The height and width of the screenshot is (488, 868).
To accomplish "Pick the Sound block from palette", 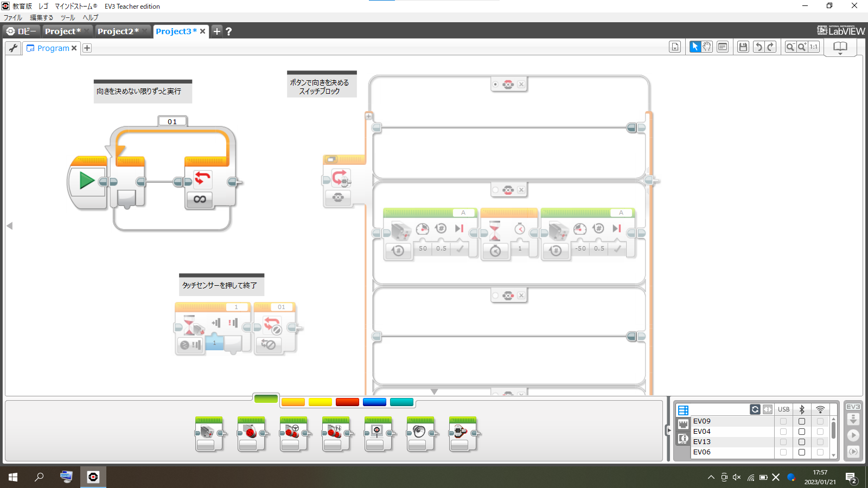I will (420, 434).
